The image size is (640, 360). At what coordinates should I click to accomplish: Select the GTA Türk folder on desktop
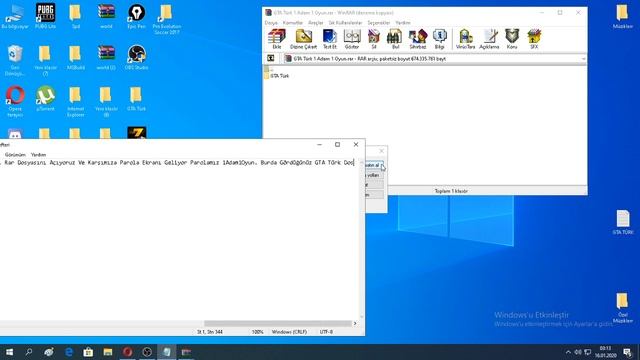(x=136, y=98)
